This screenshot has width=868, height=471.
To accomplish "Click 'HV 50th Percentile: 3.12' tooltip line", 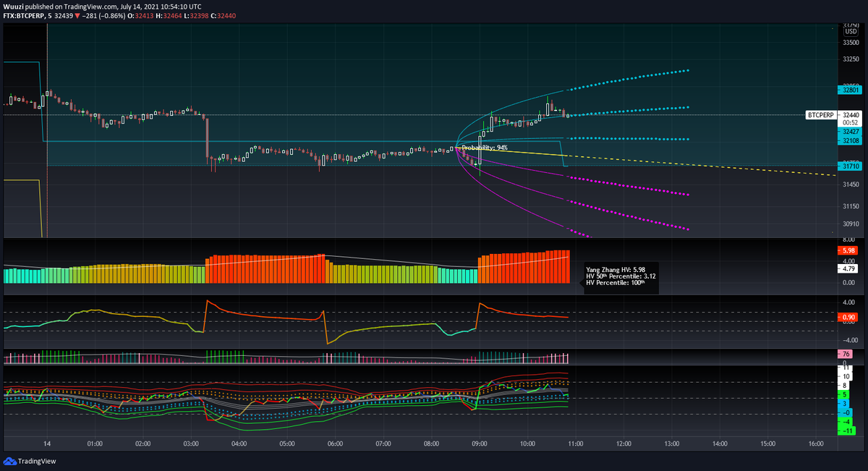I will click(621, 276).
